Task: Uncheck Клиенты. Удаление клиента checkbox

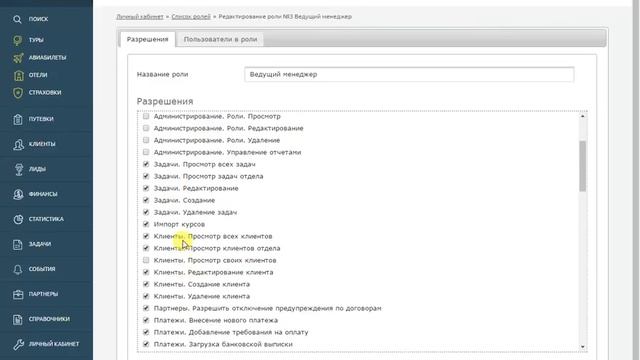Action: coord(146,296)
